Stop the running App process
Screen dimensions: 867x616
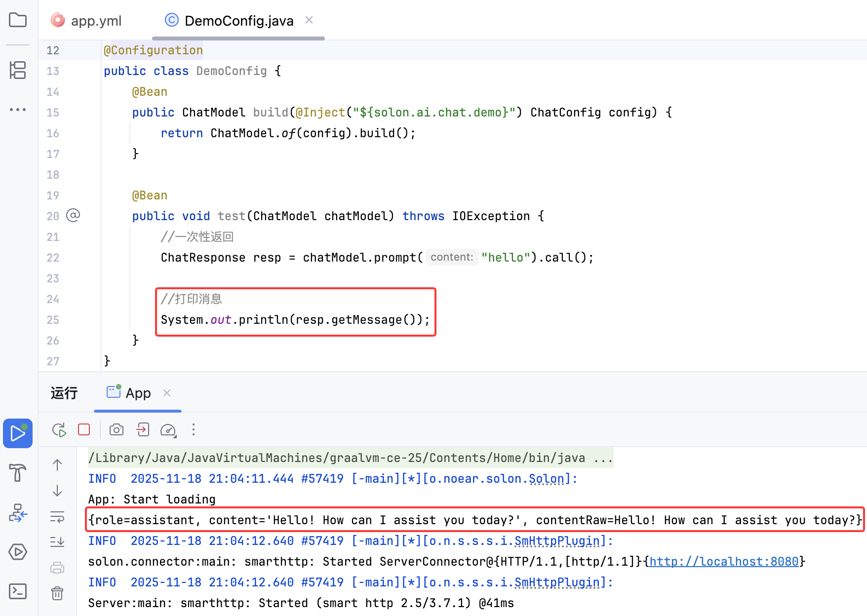coord(84,430)
